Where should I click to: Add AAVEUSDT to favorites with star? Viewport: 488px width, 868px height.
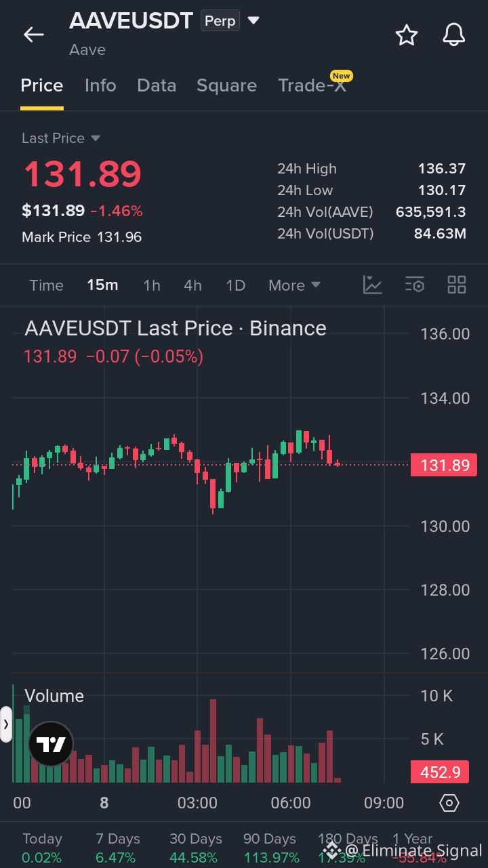tap(407, 35)
